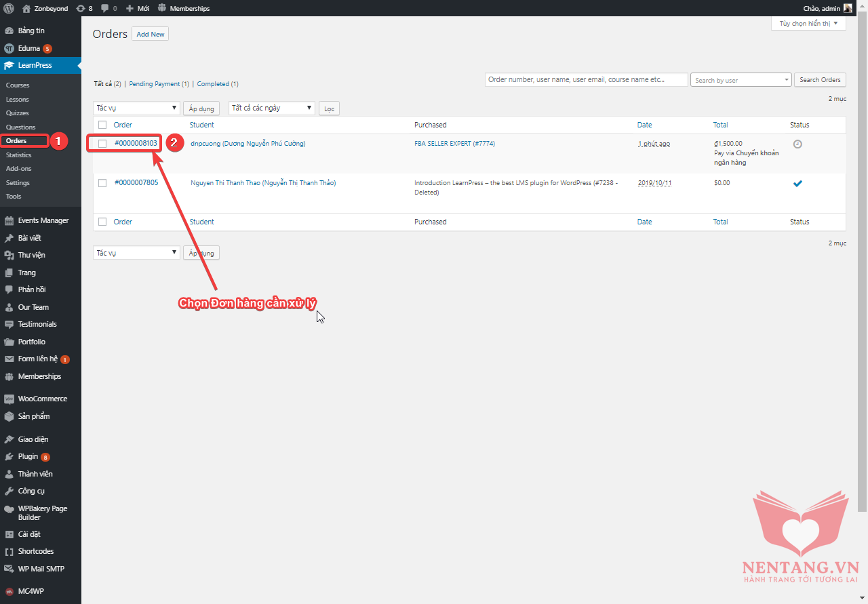This screenshot has height=604, width=868.
Task: Click the Search Orders button
Action: tap(820, 80)
